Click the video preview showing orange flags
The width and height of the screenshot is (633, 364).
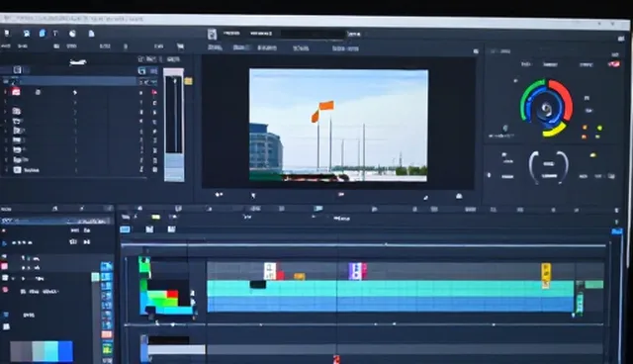pyautogui.click(x=338, y=125)
